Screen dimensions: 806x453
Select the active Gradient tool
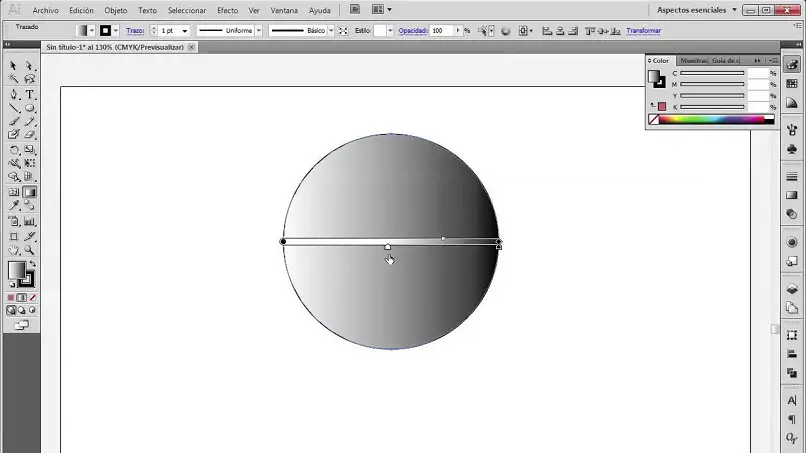click(29, 192)
